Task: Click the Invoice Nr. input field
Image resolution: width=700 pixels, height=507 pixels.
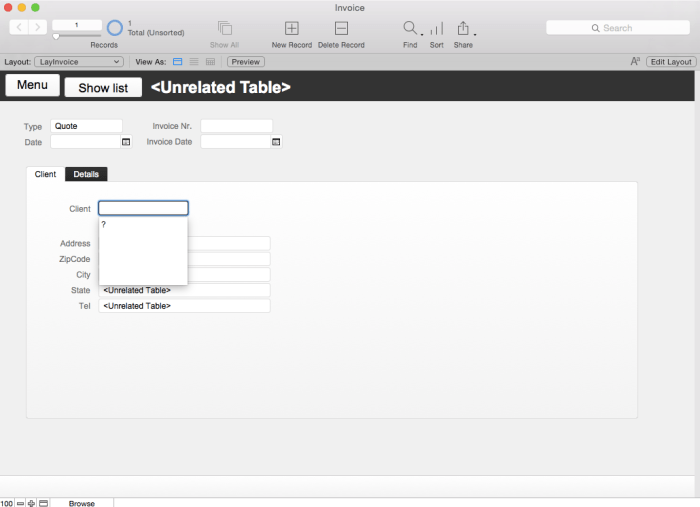Action: tap(236, 126)
